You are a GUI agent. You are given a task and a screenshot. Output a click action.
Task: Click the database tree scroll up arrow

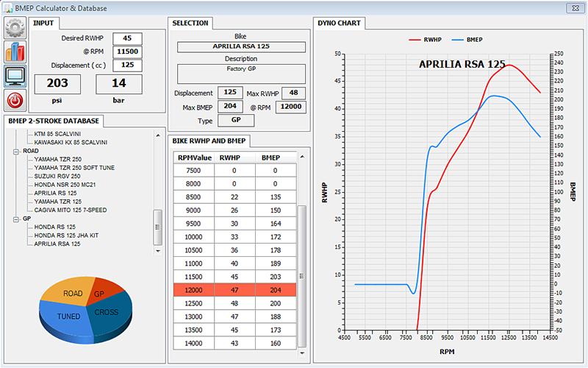click(x=158, y=135)
